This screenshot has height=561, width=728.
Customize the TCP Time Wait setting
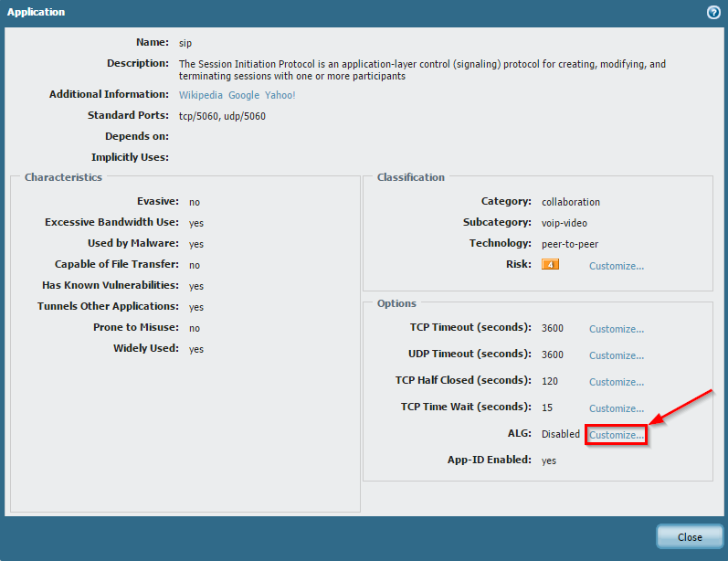(616, 408)
